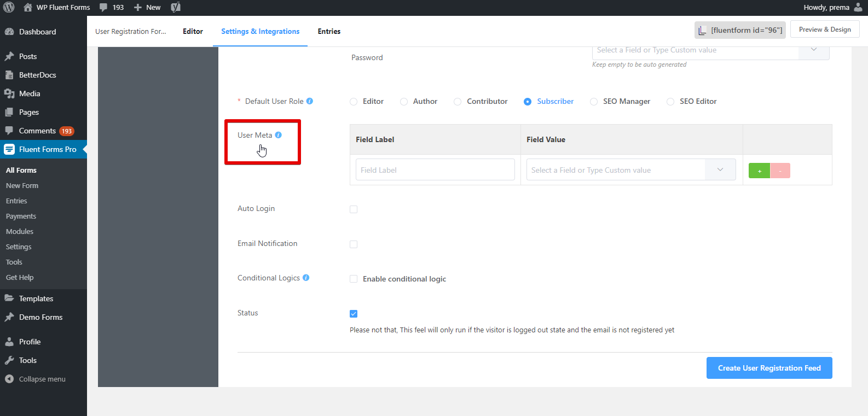Open New Form in the submenu
The image size is (868, 416).
click(22, 185)
